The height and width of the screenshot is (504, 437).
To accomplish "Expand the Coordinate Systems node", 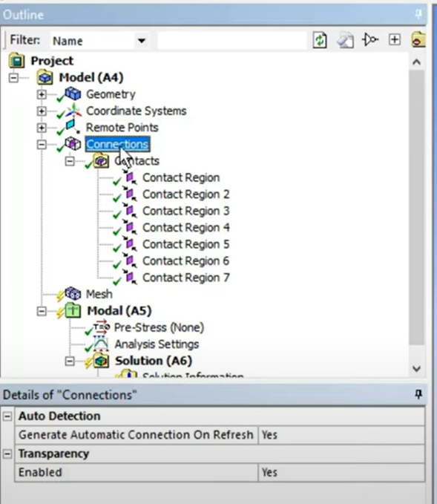I will (x=42, y=111).
